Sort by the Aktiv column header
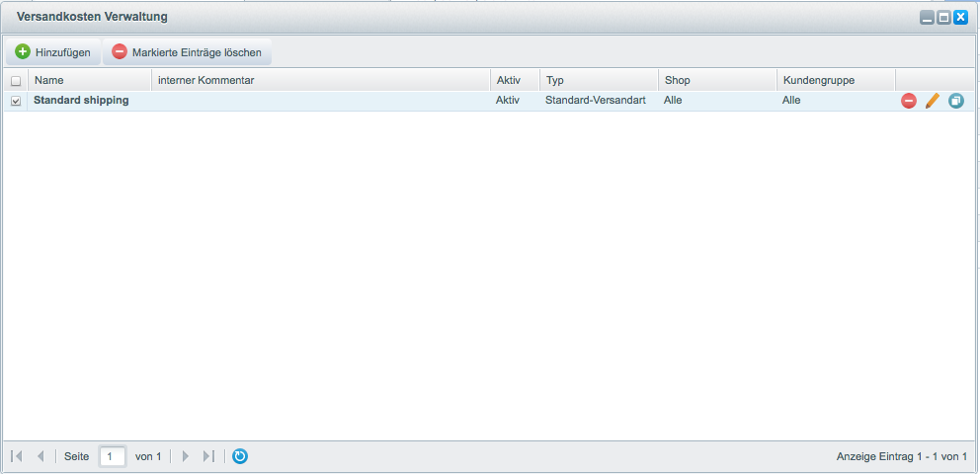Screen dimensions: 980x474 coord(514,80)
